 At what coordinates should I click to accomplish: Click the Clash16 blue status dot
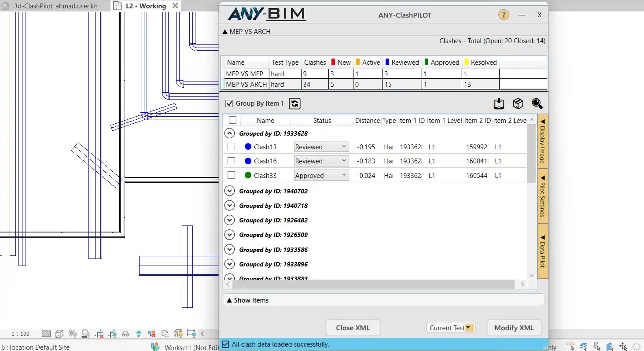tap(248, 161)
